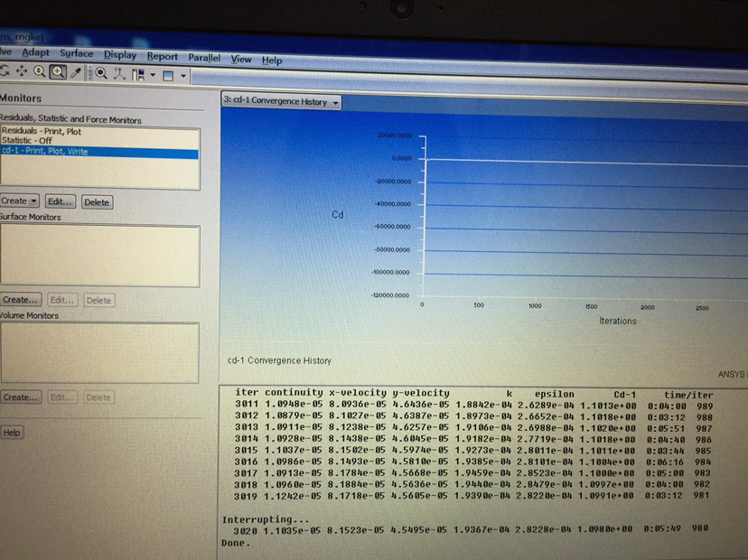Image resolution: width=748 pixels, height=560 pixels.
Task: Click the '-120000.0000' y-axis tick value
Action: click(x=390, y=295)
